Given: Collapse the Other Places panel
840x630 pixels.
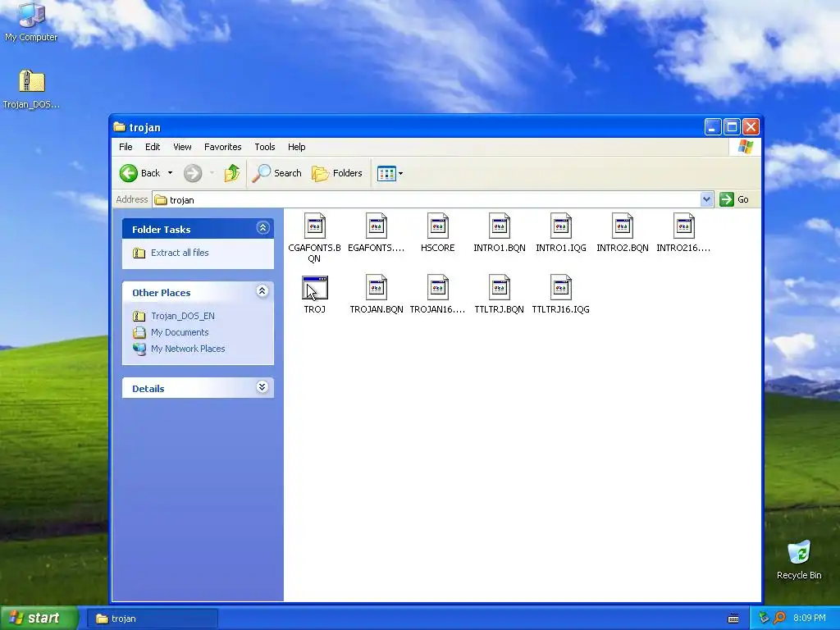Looking at the screenshot, I should pyautogui.click(x=262, y=291).
